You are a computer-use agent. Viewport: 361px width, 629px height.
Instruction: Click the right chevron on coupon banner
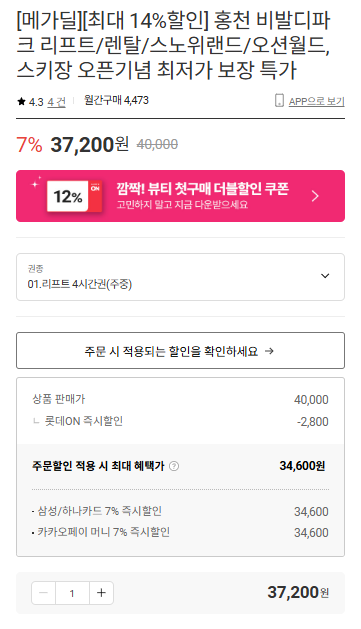(x=315, y=196)
